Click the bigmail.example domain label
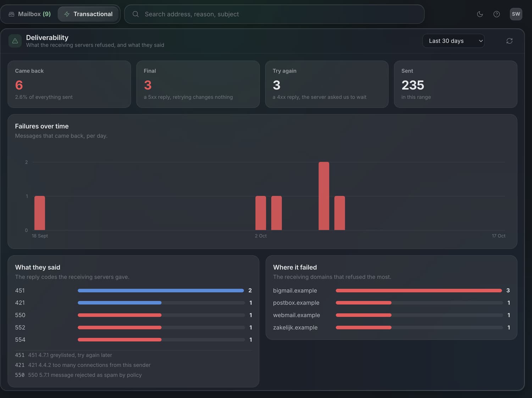Viewport: 532px width, 398px height. coord(295,290)
